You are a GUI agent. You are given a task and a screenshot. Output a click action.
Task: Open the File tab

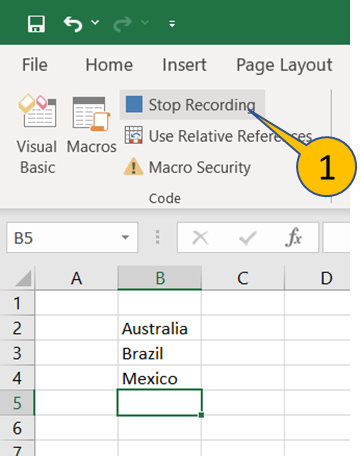35,65
